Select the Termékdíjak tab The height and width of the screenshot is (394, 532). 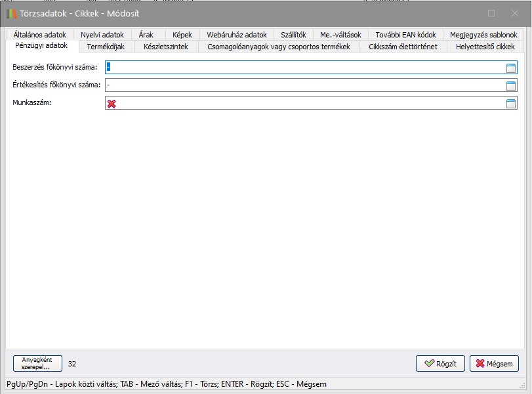point(106,46)
